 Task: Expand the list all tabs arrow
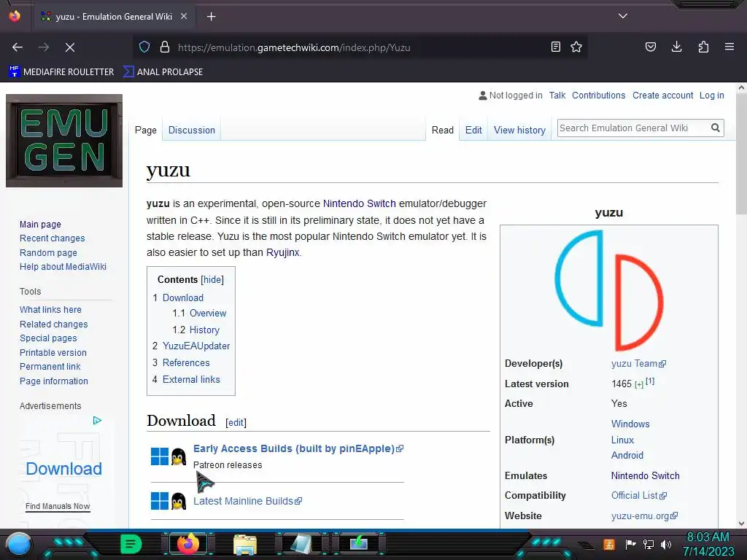coord(623,16)
